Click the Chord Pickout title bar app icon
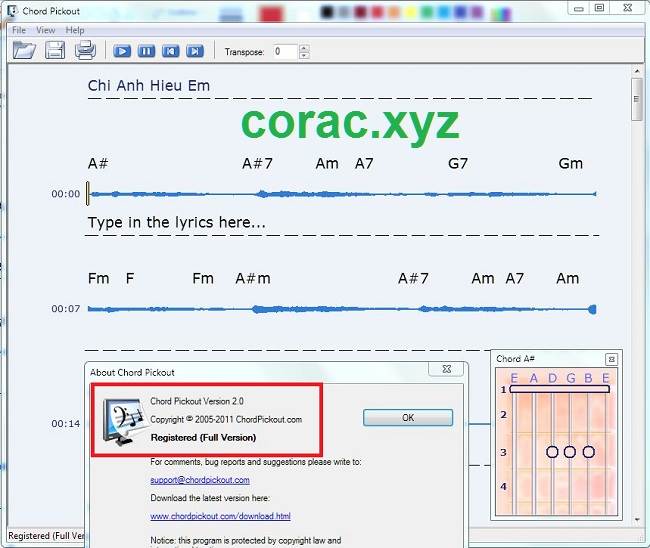This screenshot has width=650, height=548. 13,11
